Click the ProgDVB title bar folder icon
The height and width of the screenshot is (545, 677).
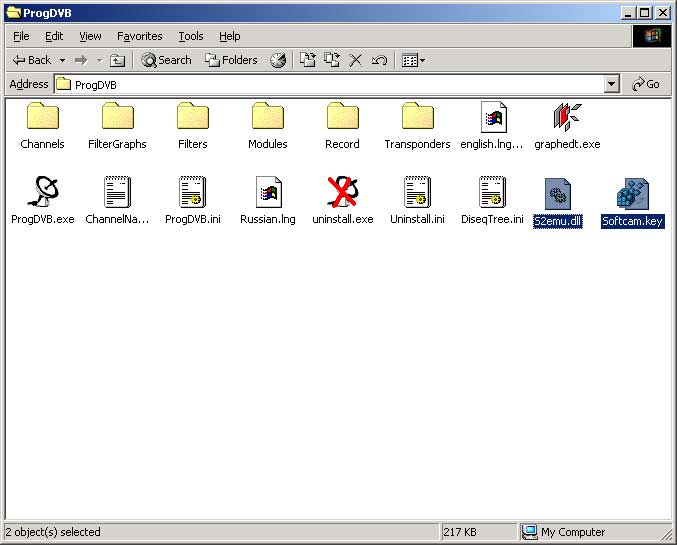14,13
